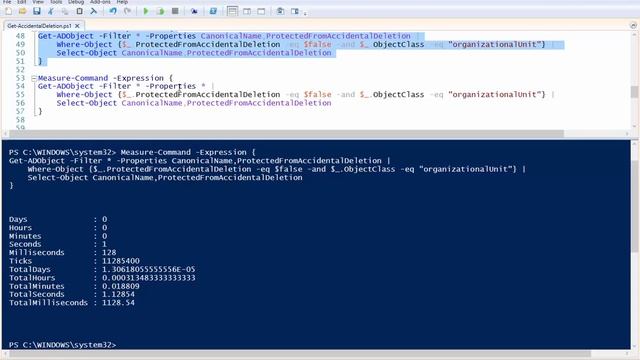The height and width of the screenshot is (360, 640).
Task: Click the TotalSeconds value 1.12854
Action: [x=118, y=294]
